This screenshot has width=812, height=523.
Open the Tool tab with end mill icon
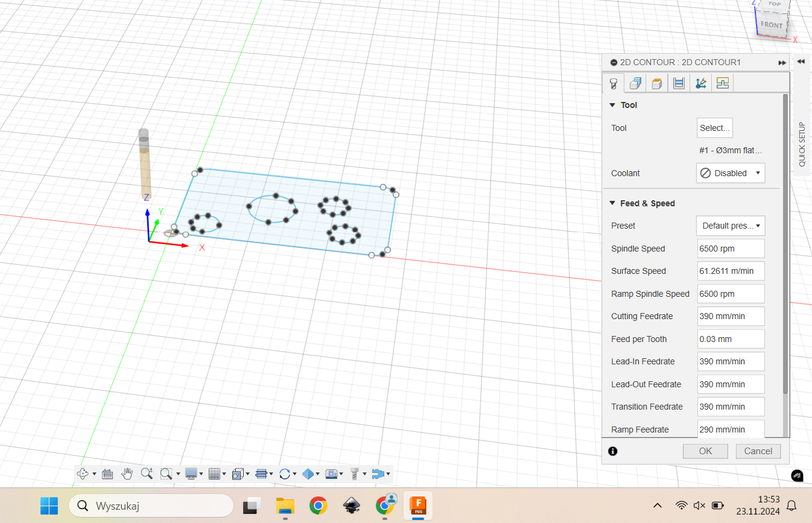pos(614,83)
